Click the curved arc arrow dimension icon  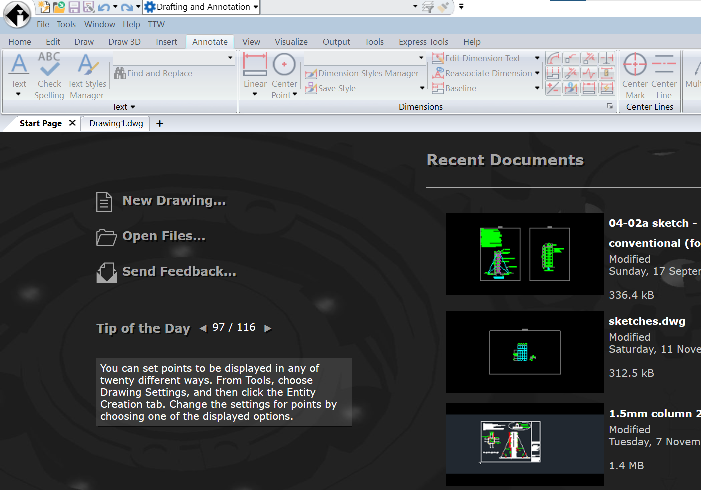coord(553,59)
